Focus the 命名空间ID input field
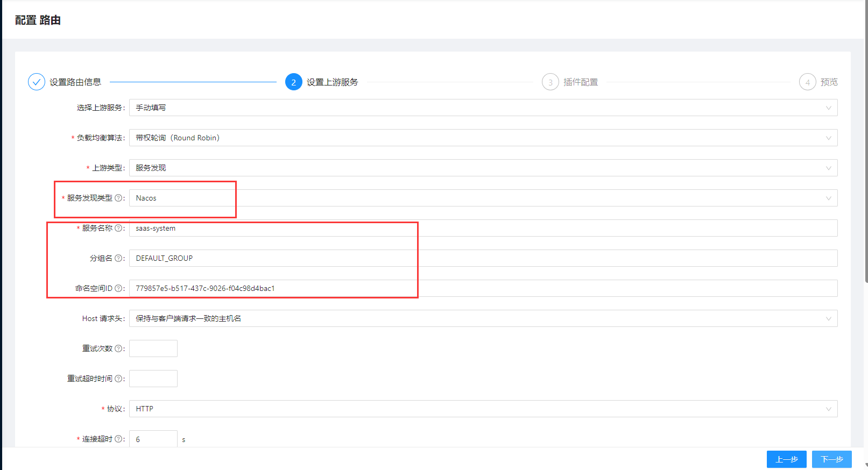Screen dimensions: 868x470 [483, 288]
